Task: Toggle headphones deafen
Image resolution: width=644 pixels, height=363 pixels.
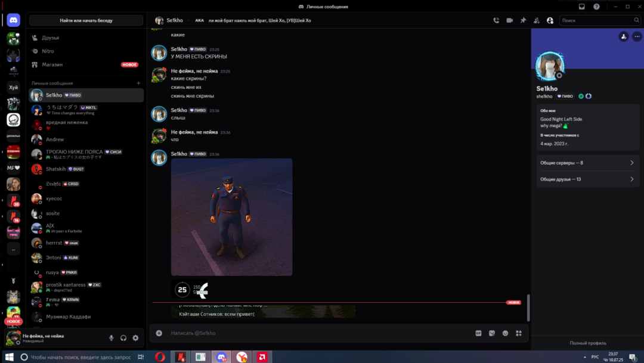Action: point(123,338)
